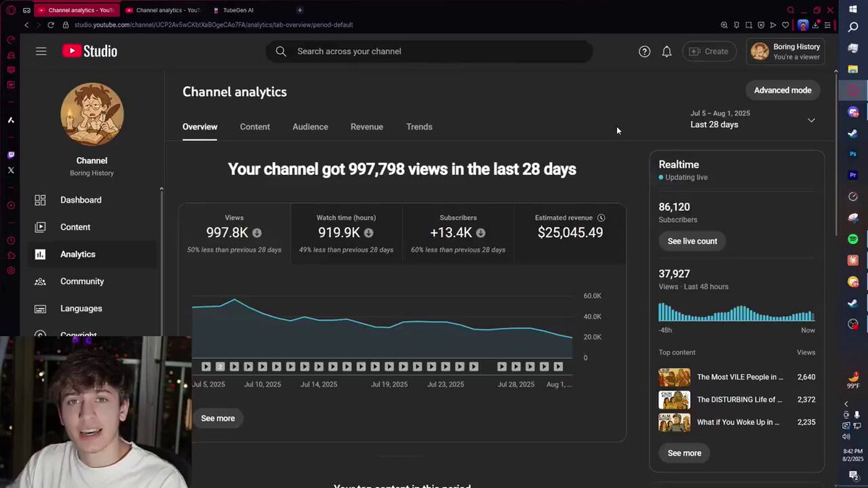Click the browser address bar URL
The height and width of the screenshot is (488, 868).
(213, 25)
